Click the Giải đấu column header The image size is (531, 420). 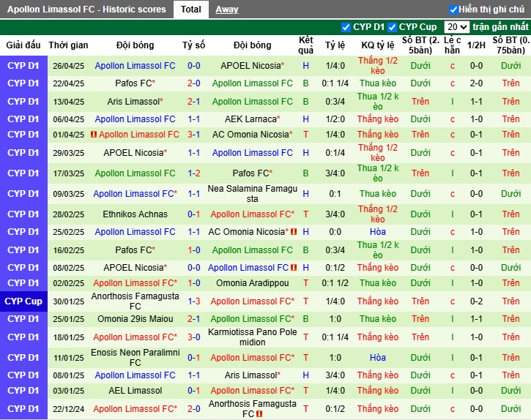pos(23,45)
